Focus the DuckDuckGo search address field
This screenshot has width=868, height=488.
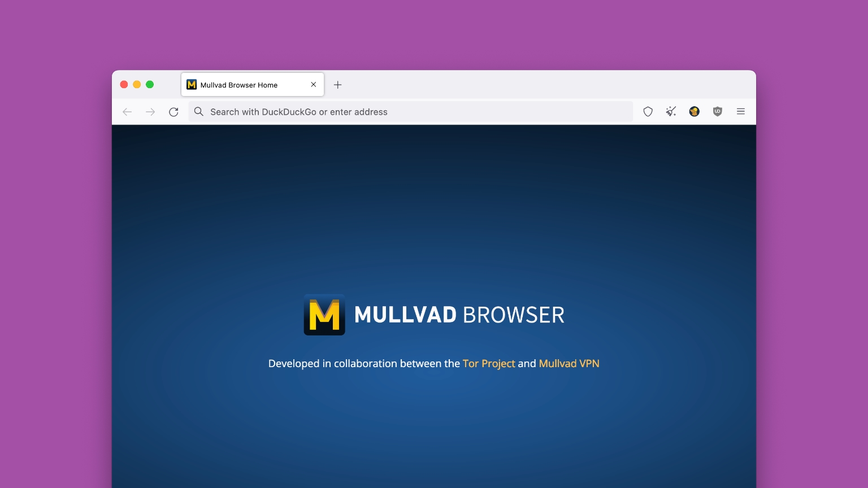click(411, 112)
